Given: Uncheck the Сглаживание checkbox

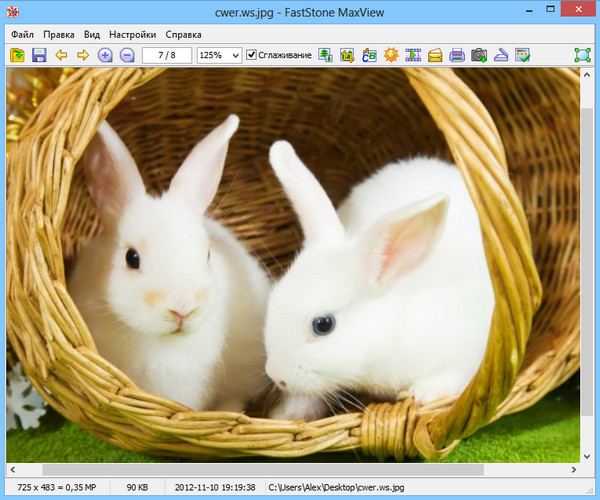Looking at the screenshot, I should (x=252, y=55).
